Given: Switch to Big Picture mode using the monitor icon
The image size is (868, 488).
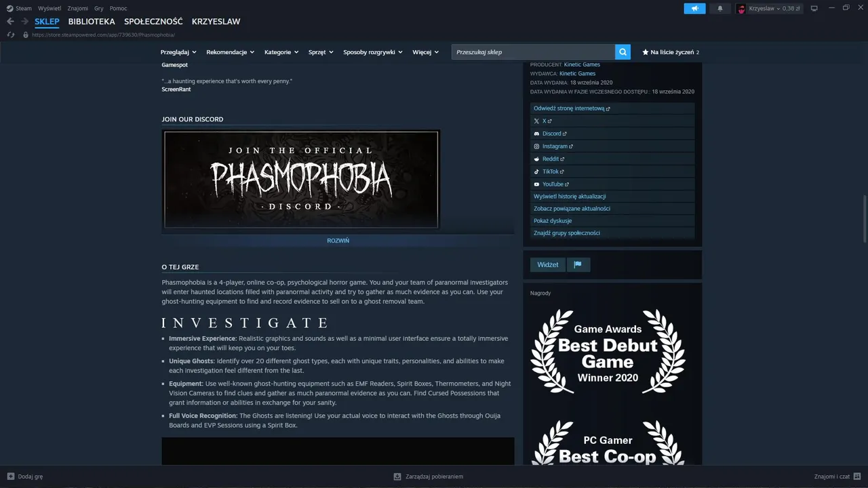Looking at the screenshot, I should (x=814, y=8).
